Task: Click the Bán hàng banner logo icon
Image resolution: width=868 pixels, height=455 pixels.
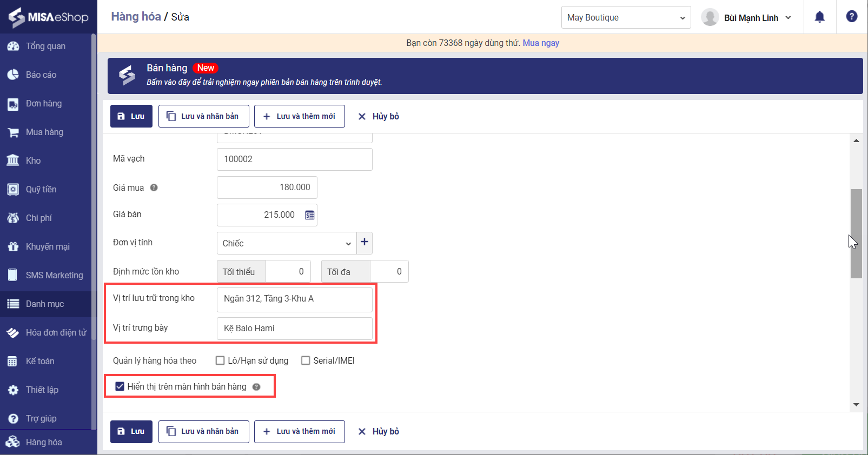Action: (x=127, y=76)
